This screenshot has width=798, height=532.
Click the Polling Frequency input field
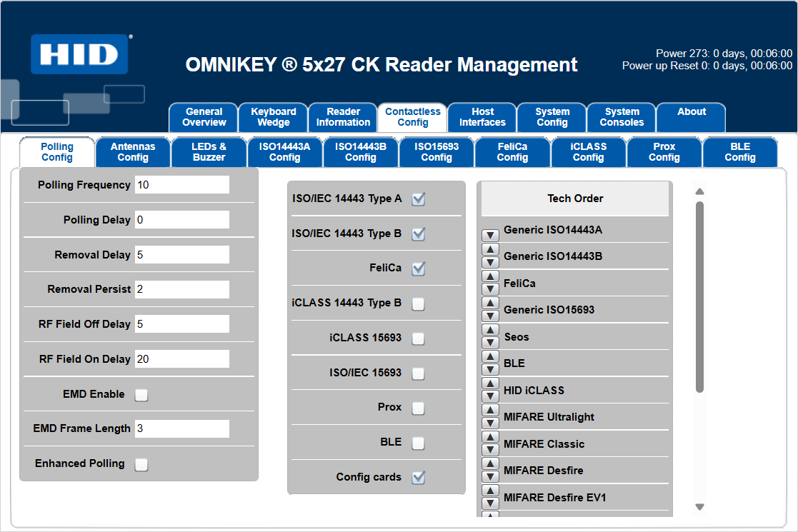pos(182,185)
